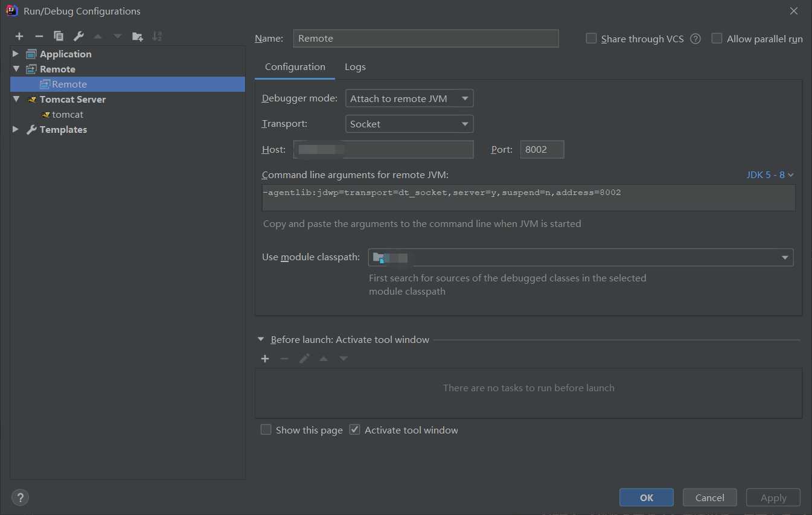Click the Sort Configurations icon
This screenshot has width=812, height=515.
click(157, 36)
